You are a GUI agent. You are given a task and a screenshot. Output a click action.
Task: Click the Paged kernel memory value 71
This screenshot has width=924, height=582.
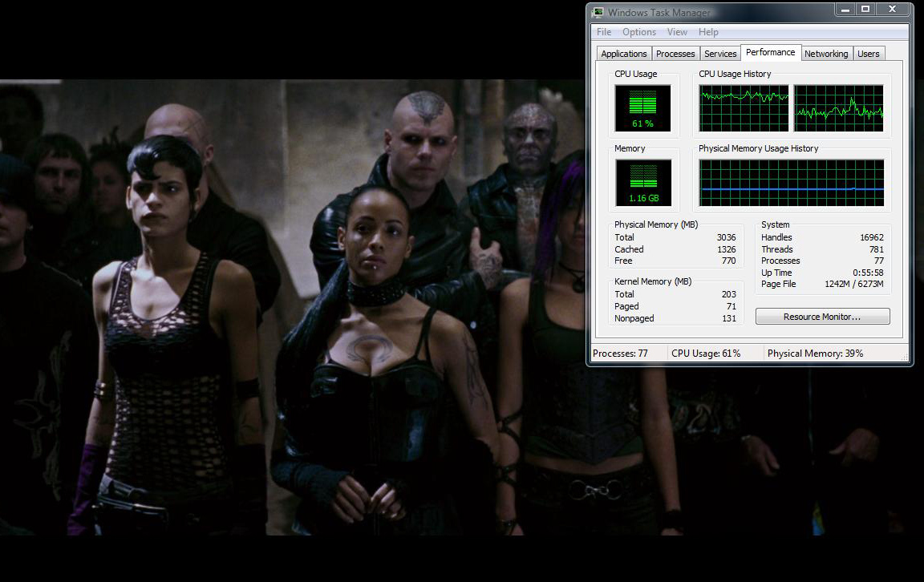point(731,306)
